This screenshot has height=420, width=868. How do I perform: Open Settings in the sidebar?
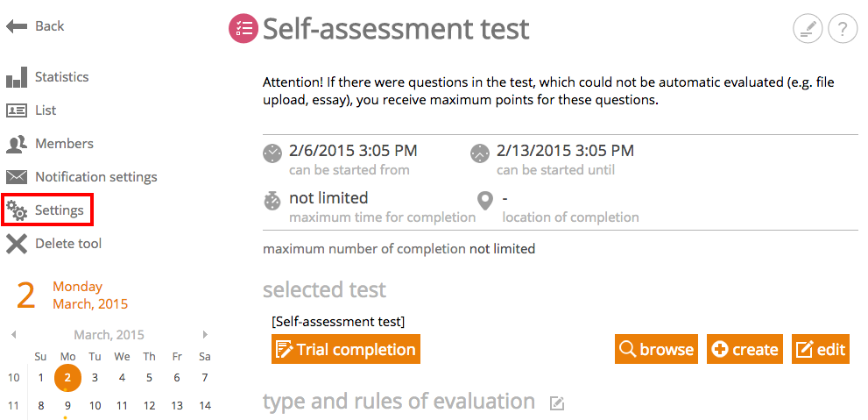(x=47, y=210)
